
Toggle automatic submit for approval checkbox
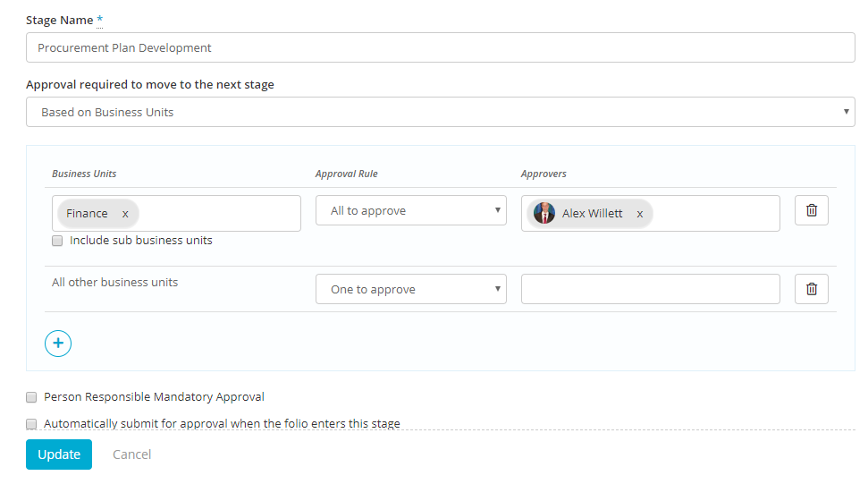click(31, 424)
